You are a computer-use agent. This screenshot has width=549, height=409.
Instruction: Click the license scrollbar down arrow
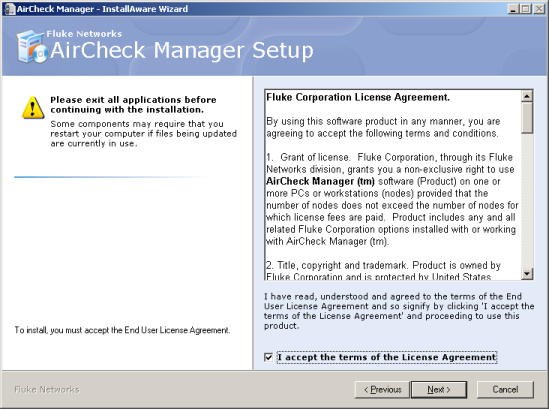[527, 273]
